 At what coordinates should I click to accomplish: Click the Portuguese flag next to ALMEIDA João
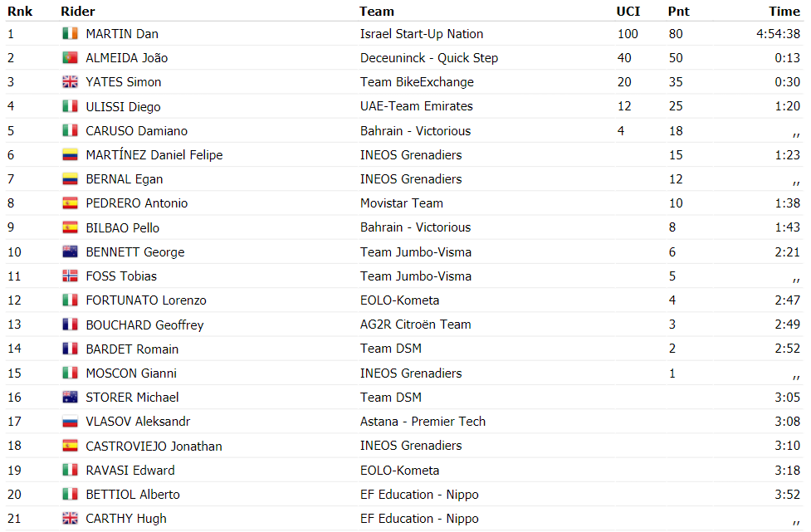(x=70, y=58)
